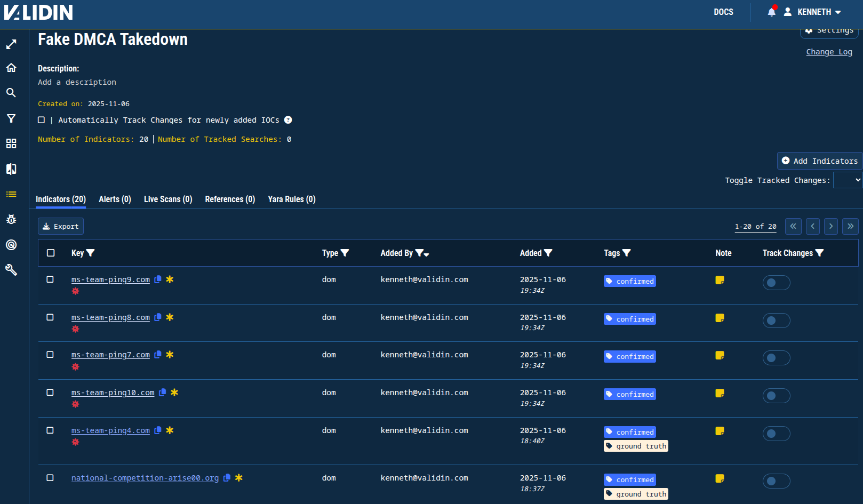Open the yellow note for ms-team-ping8.com
The image size is (863, 504).
[x=720, y=318]
